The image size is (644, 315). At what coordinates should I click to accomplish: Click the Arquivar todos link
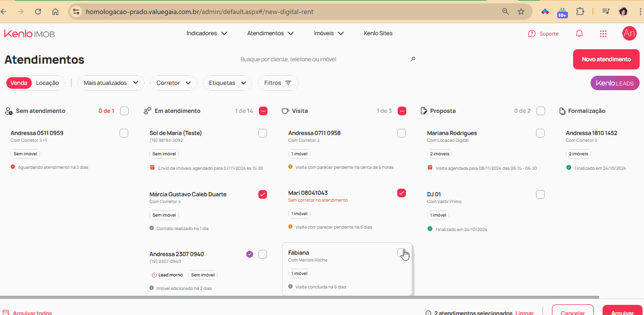coord(32,313)
